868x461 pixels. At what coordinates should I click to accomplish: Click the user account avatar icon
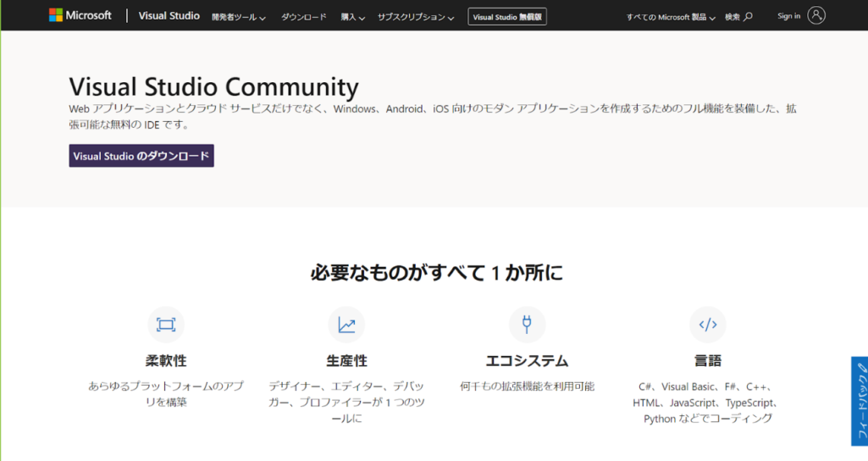(x=816, y=15)
